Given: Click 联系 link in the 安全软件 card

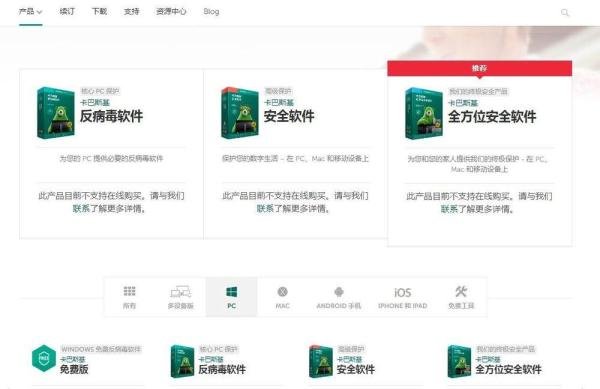Looking at the screenshot, I should [265, 209].
